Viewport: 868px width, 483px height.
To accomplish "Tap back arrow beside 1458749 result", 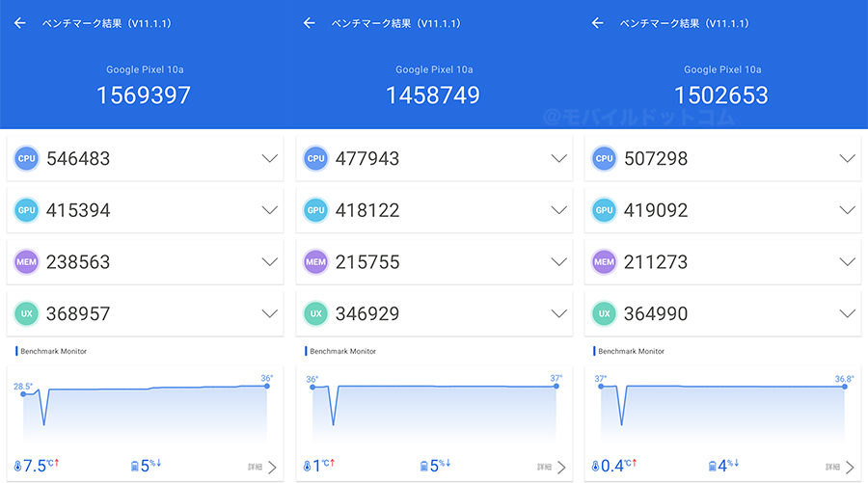I will click(309, 23).
